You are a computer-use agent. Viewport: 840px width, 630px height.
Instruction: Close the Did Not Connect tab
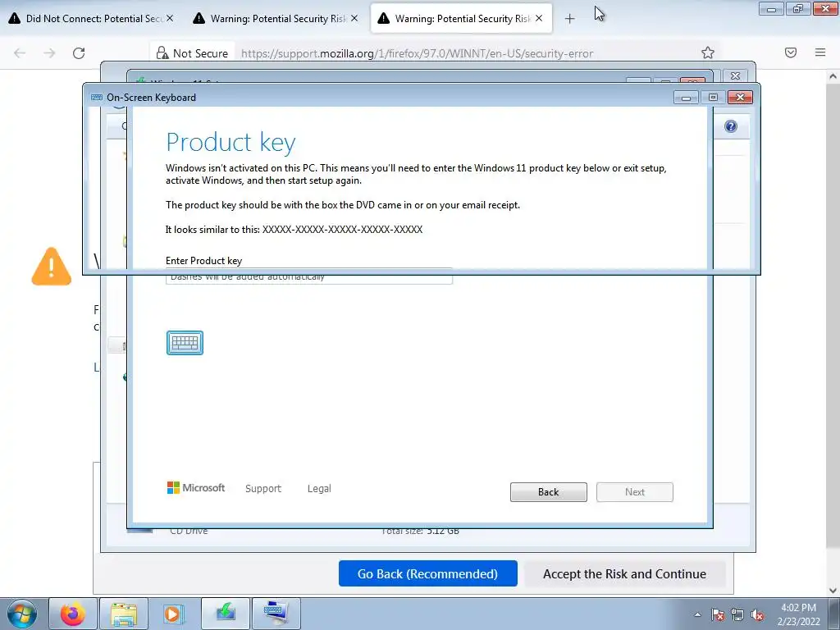(x=170, y=18)
